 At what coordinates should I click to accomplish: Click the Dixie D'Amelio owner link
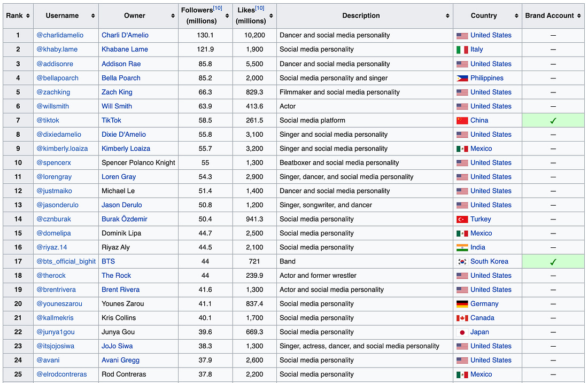124,135
